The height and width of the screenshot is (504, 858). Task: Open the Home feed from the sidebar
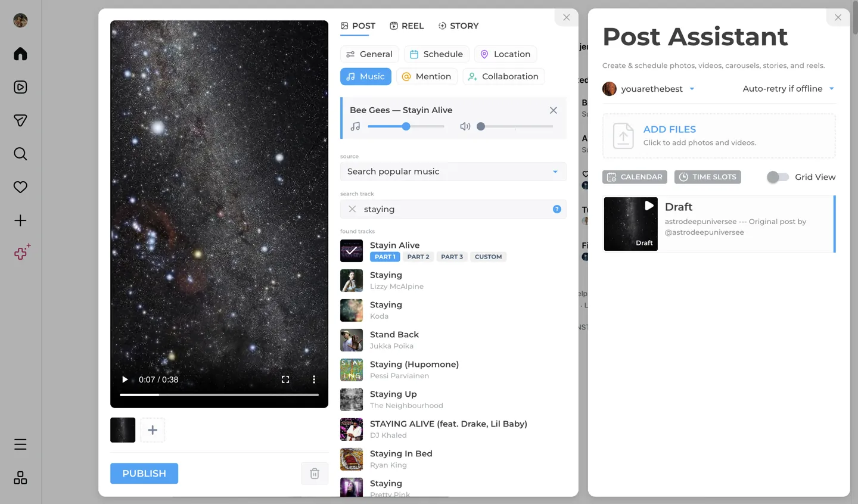20,54
